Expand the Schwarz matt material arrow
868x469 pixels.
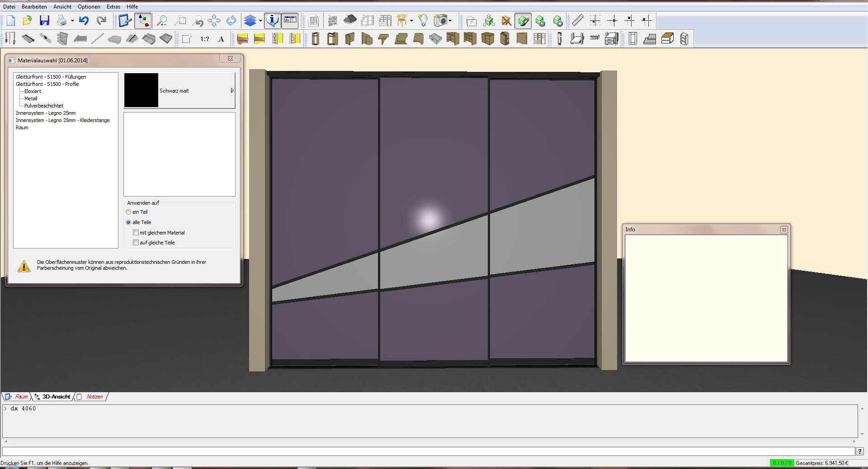(232, 91)
